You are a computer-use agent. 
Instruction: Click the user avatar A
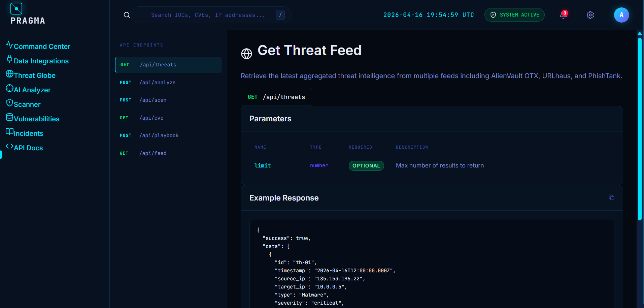point(621,15)
